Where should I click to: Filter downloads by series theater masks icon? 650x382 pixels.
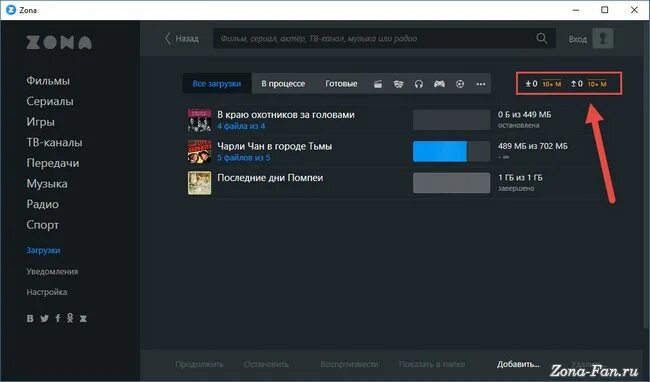point(398,84)
